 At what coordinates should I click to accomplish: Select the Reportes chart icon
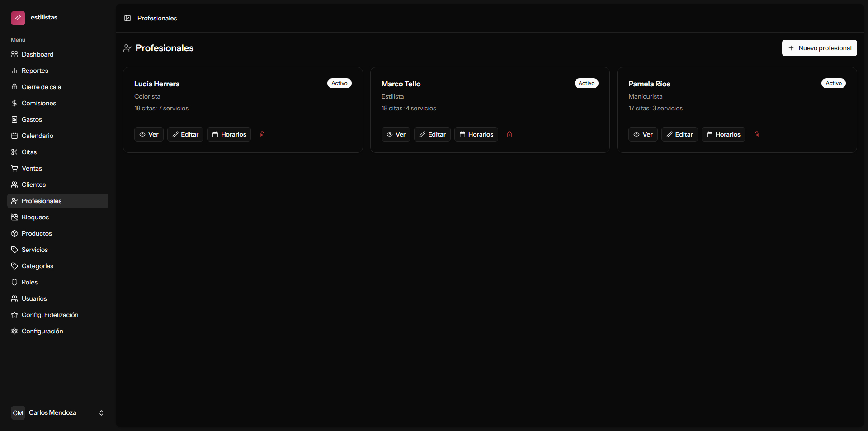click(14, 71)
